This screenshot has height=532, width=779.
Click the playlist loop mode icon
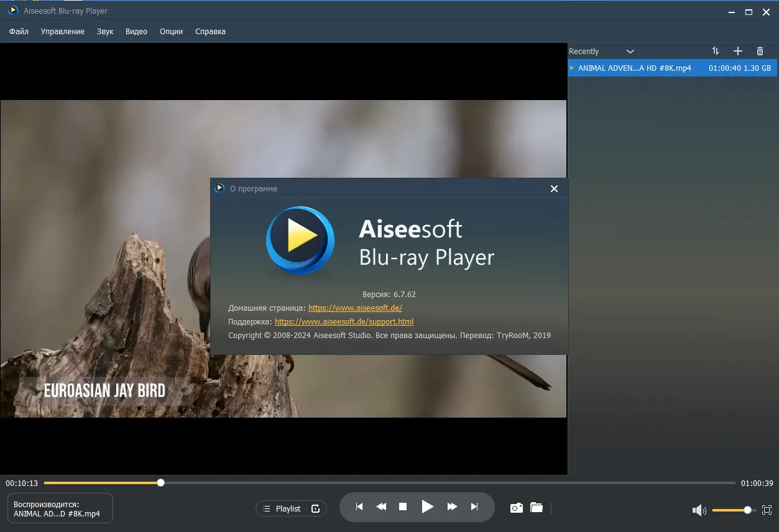[x=315, y=508]
